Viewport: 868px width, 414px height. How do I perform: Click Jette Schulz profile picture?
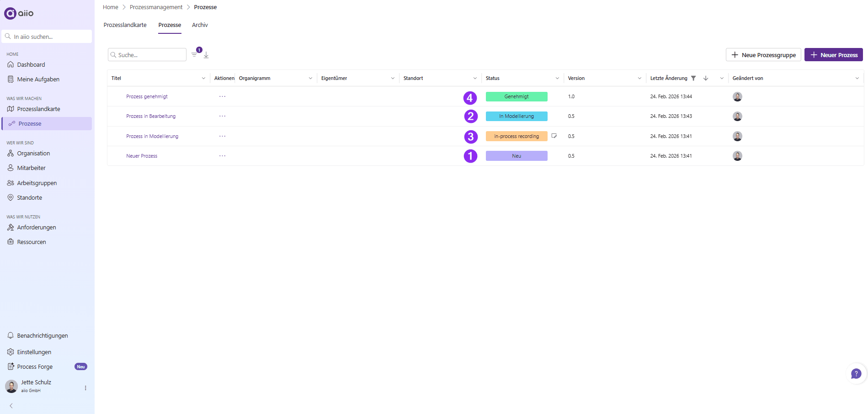pyautogui.click(x=11, y=387)
